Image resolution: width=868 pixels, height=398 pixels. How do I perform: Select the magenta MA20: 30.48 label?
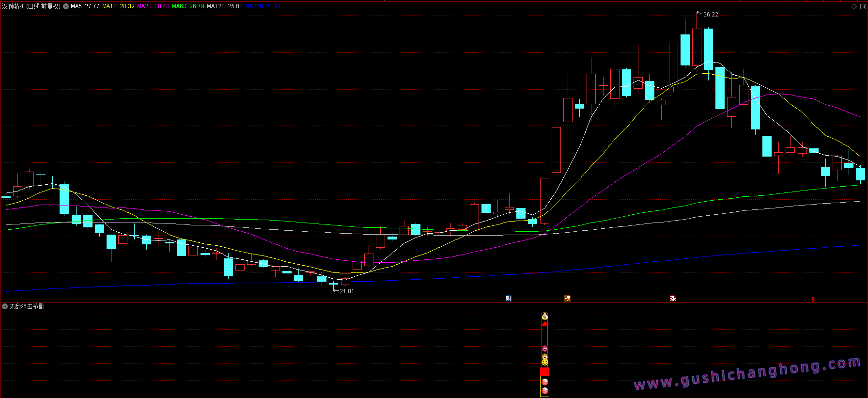pyautogui.click(x=153, y=6)
